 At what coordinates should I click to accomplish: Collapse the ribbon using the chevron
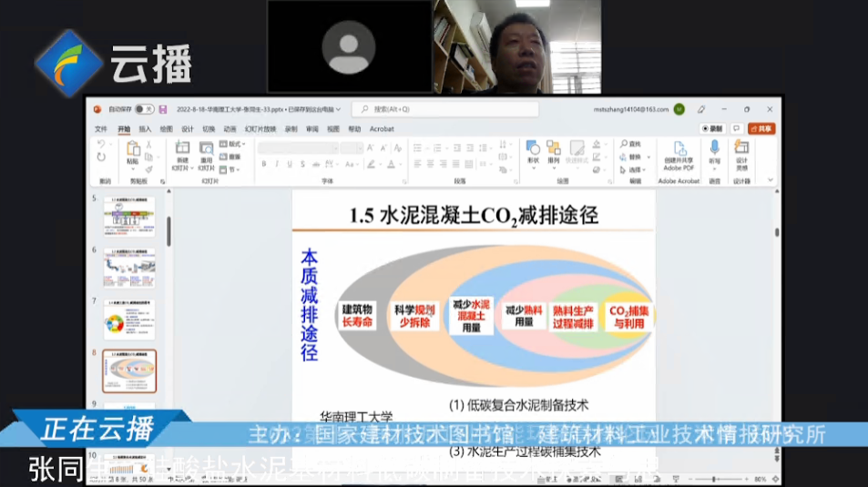(770, 180)
